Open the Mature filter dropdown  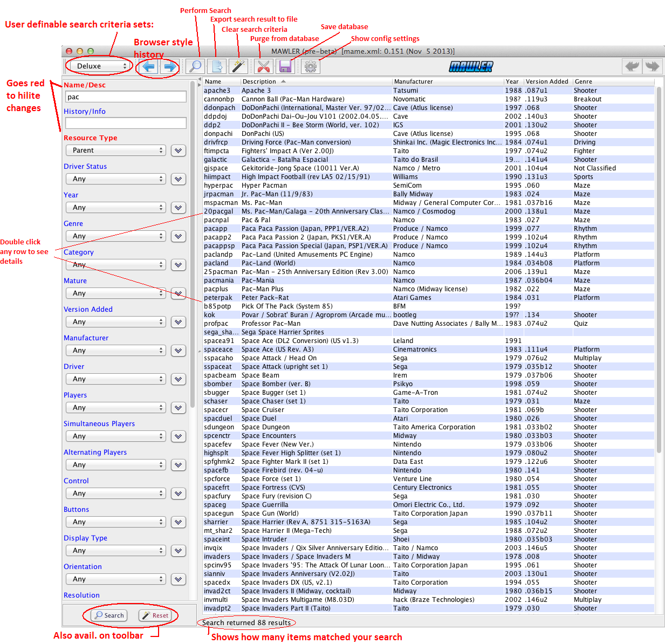(115, 293)
